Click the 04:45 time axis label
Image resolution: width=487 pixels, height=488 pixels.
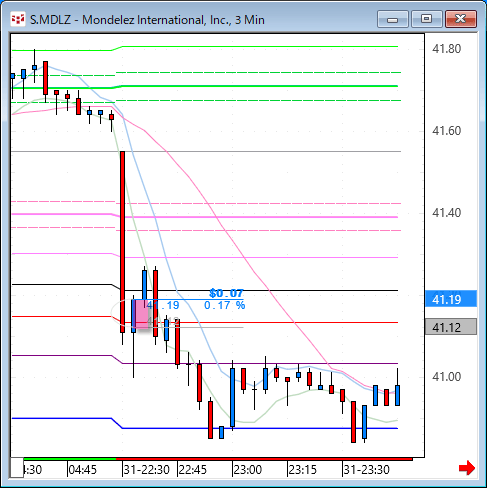[83, 470]
